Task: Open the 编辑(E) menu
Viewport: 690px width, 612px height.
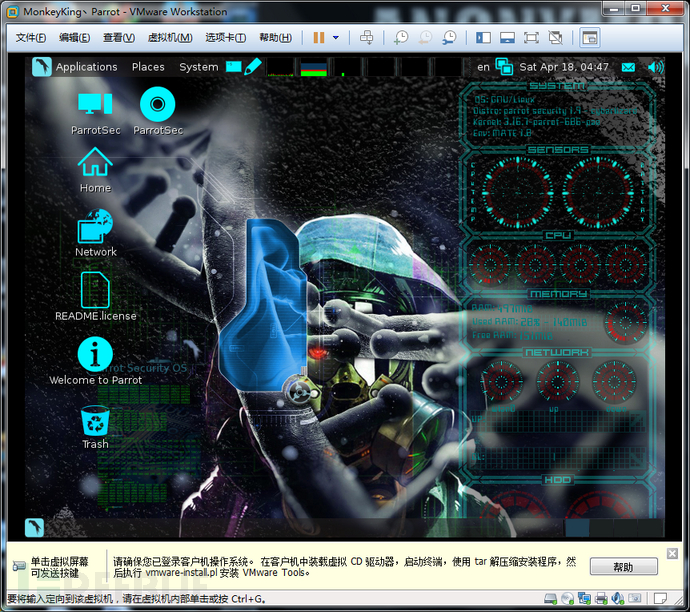Action: (74, 38)
